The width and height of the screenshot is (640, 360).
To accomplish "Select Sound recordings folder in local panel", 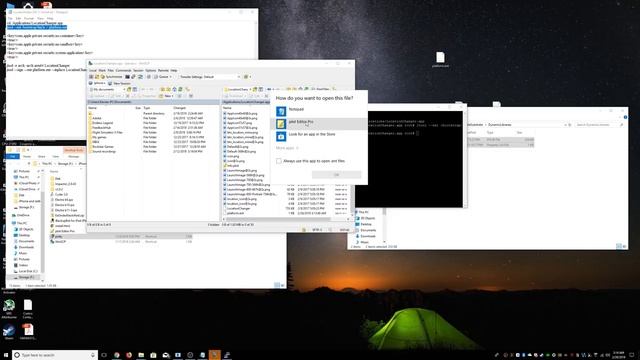I will (103, 151).
